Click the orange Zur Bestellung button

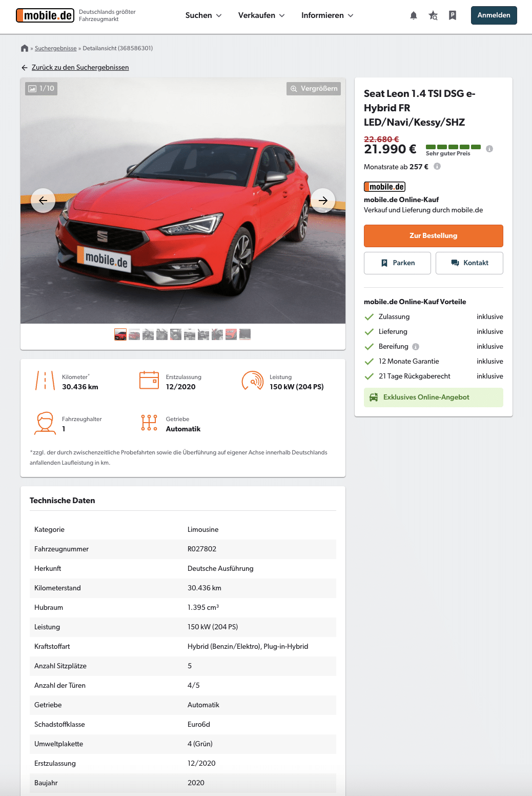(434, 236)
